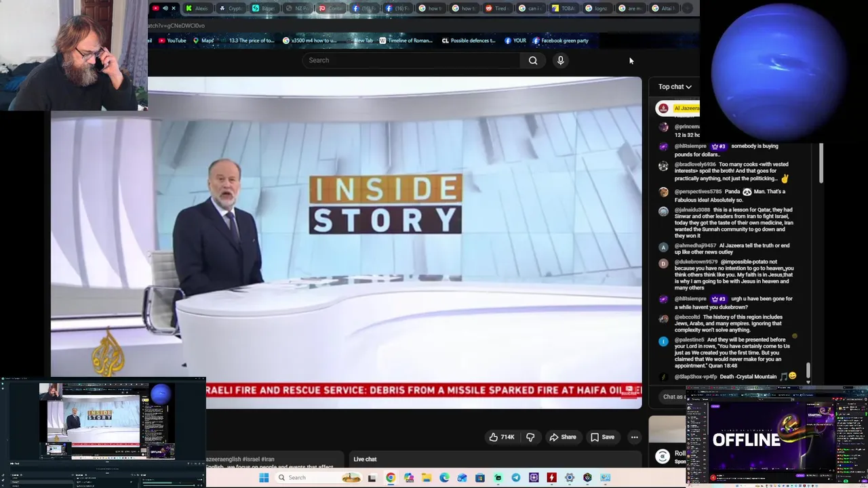Close the active YouTube tab
Image resolution: width=868 pixels, height=488 pixels.
pyautogui.click(x=174, y=8)
